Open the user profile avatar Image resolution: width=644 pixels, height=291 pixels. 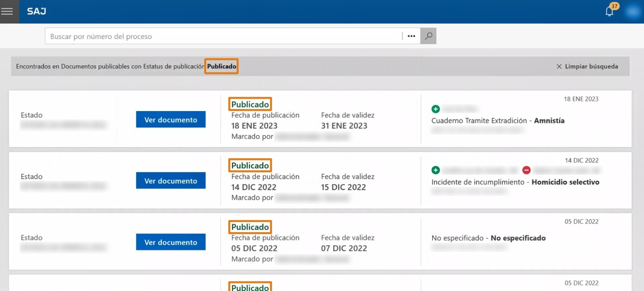click(x=633, y=12)
